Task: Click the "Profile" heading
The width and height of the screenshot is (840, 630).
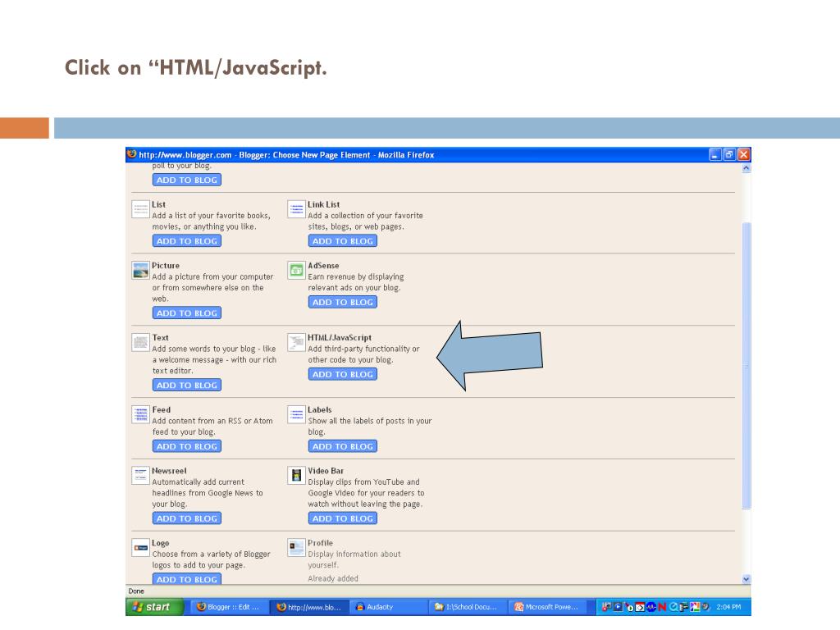Action: [321, 543]
